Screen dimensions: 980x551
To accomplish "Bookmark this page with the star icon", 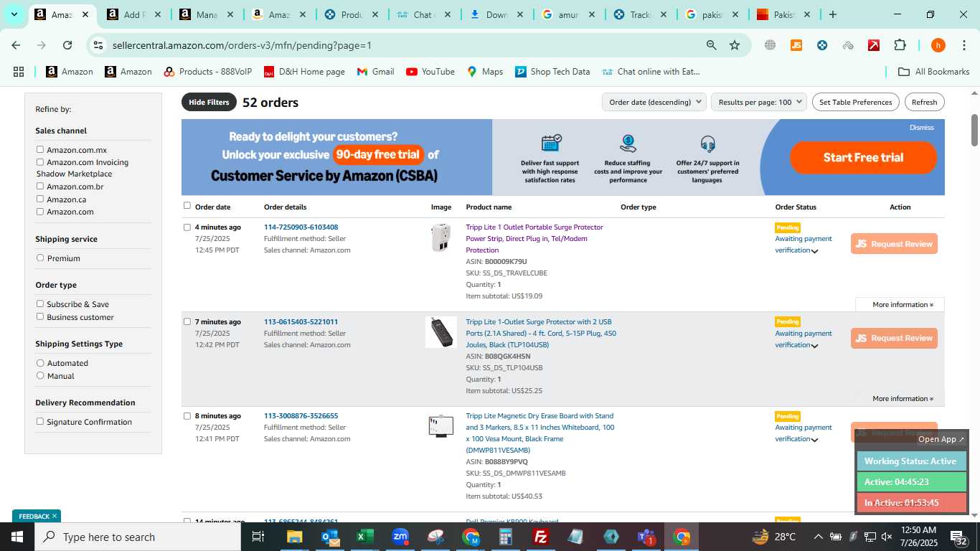I will pyautogui.click(x=735, y=45).
